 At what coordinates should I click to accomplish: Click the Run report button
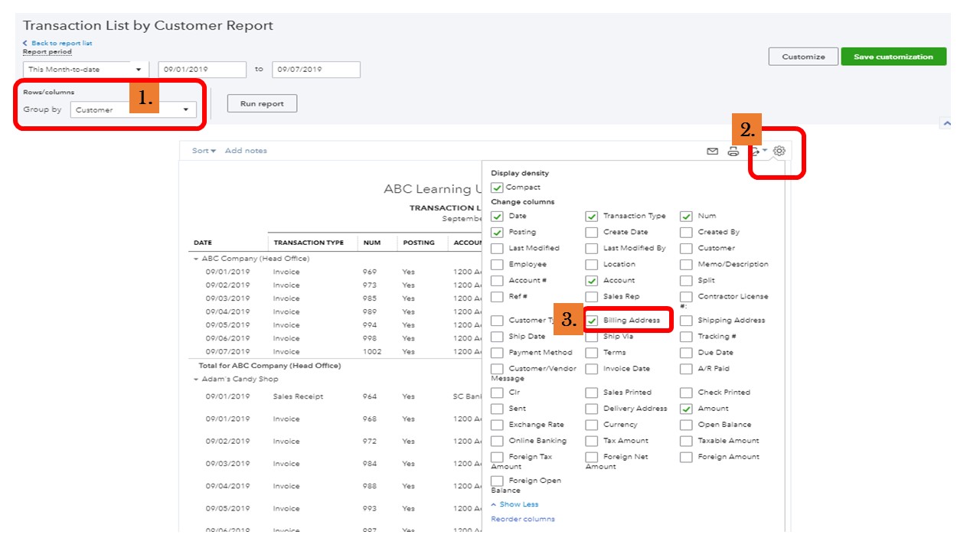coord(262,104)
